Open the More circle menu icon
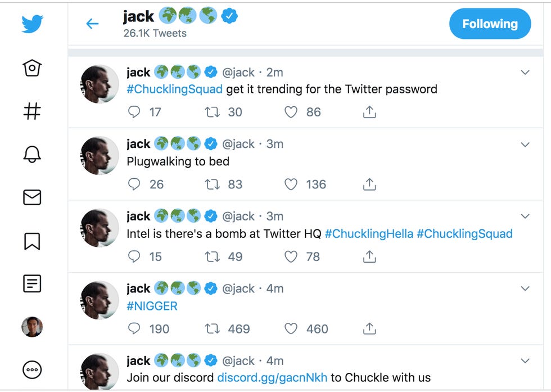The width and height of the screenshot is (551, 392). pos(32,370)
